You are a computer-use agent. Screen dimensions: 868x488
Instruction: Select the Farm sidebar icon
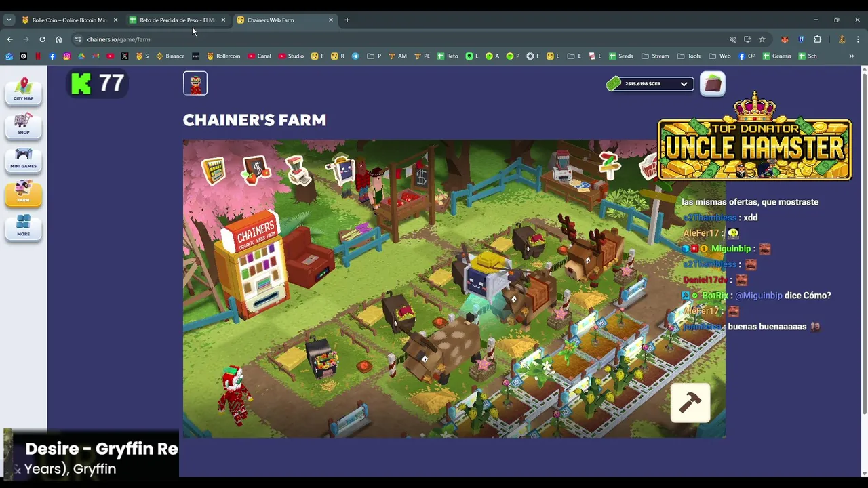click(x=23, y=192)
